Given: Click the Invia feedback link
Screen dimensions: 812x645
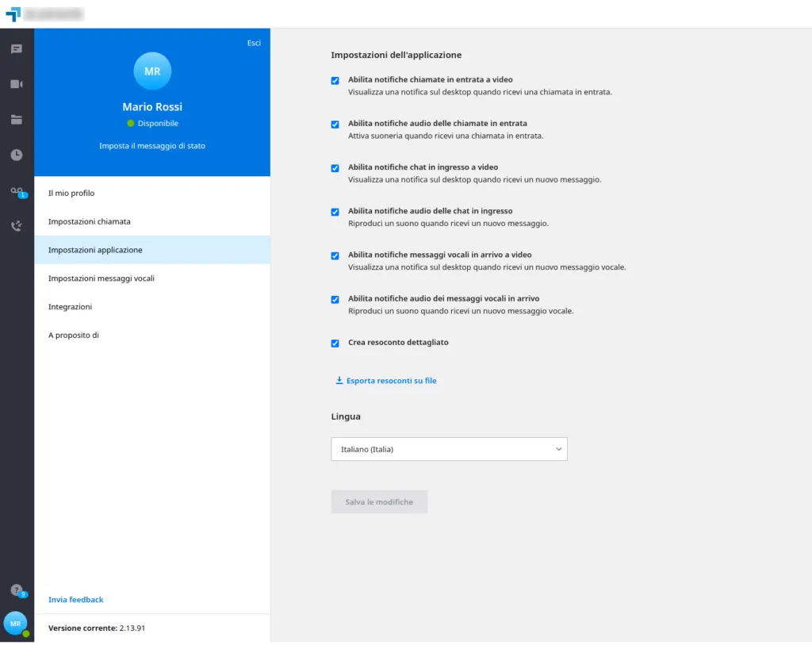Looking at the screenshot, I should pyautogui.click(x=75, y=600).
